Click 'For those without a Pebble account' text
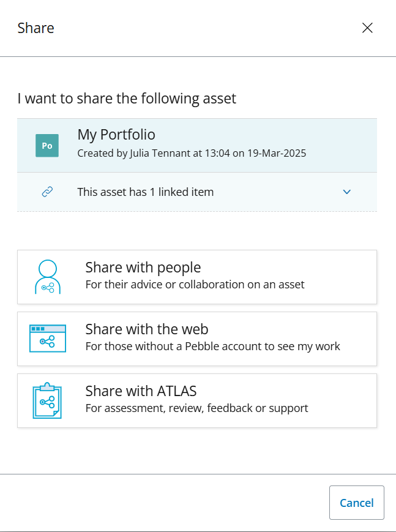Screen dimensions: 396x532 point(213,346)
